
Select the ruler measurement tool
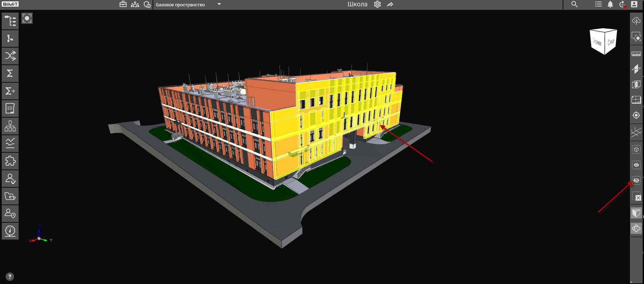636,54
